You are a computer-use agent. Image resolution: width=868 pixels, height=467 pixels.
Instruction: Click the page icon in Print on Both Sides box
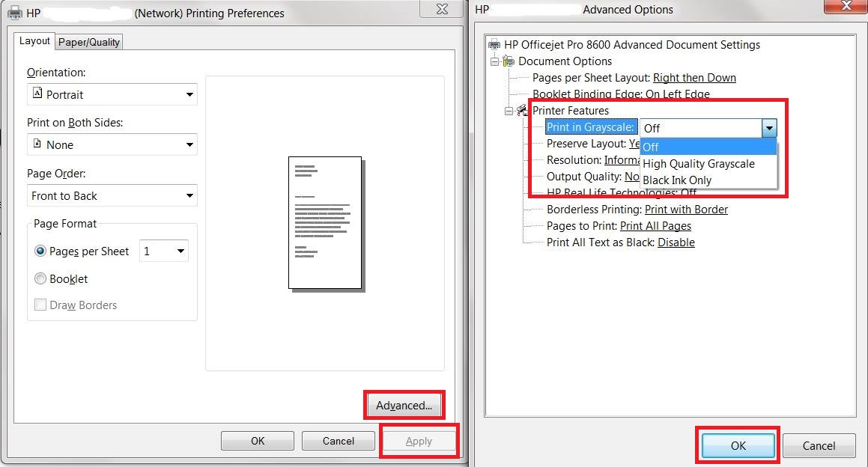[x=37, y=143]
